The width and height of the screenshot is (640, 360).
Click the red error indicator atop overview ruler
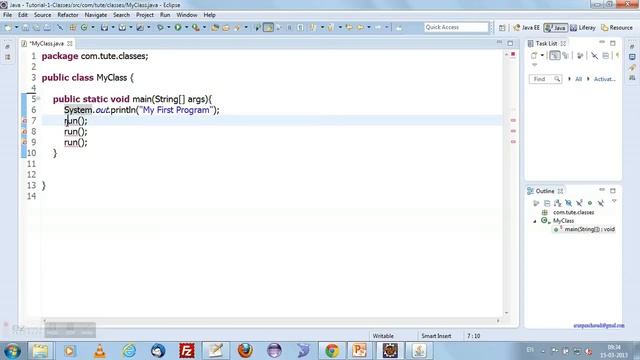coord(513,54)
